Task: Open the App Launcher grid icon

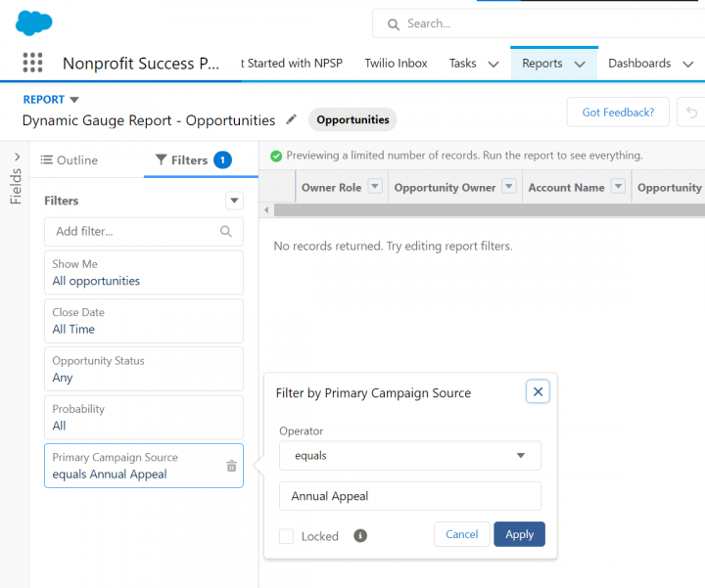Action: point(32,64)
